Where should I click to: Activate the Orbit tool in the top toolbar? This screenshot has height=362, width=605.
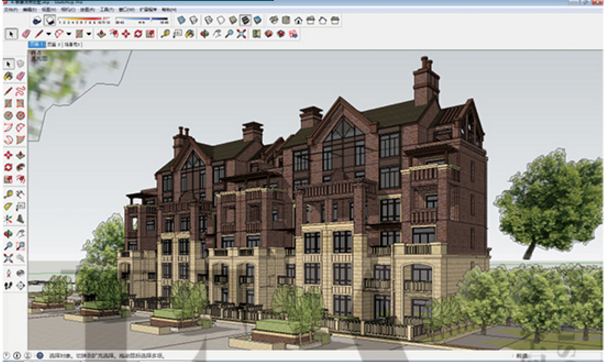(x=204, y=34)
